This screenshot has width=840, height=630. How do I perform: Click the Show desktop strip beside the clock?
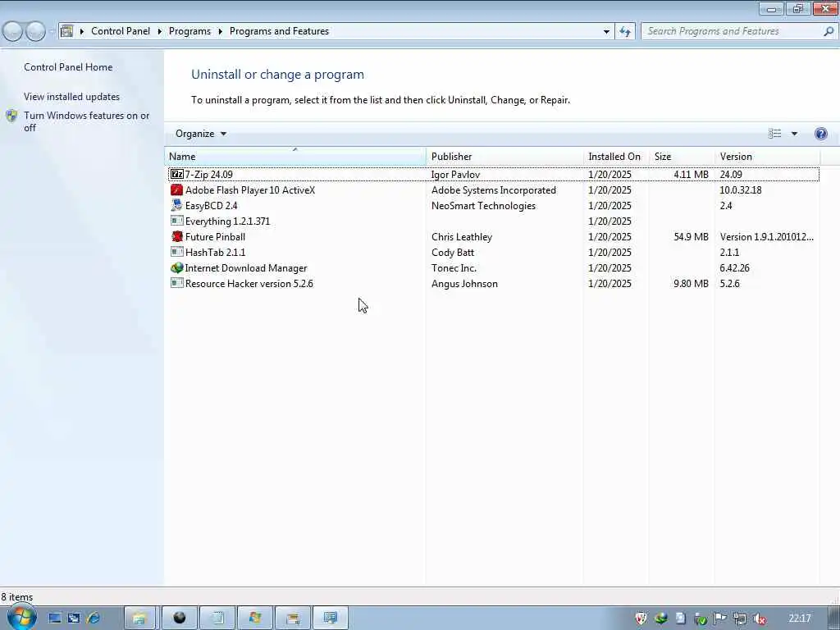tap(833, 619)
